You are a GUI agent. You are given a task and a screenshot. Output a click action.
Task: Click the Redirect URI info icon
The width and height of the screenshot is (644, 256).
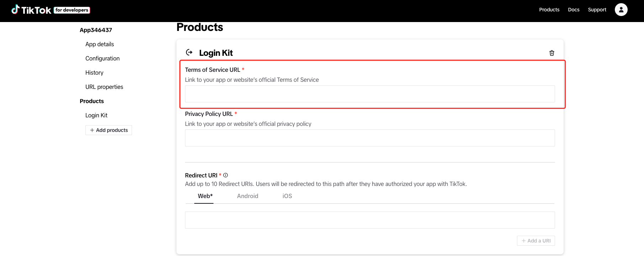(x=226, y=175)
